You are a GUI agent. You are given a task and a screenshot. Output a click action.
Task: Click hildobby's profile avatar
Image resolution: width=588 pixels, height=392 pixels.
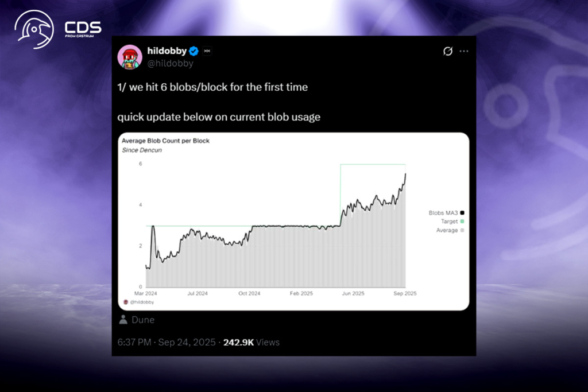pos(130,56)
